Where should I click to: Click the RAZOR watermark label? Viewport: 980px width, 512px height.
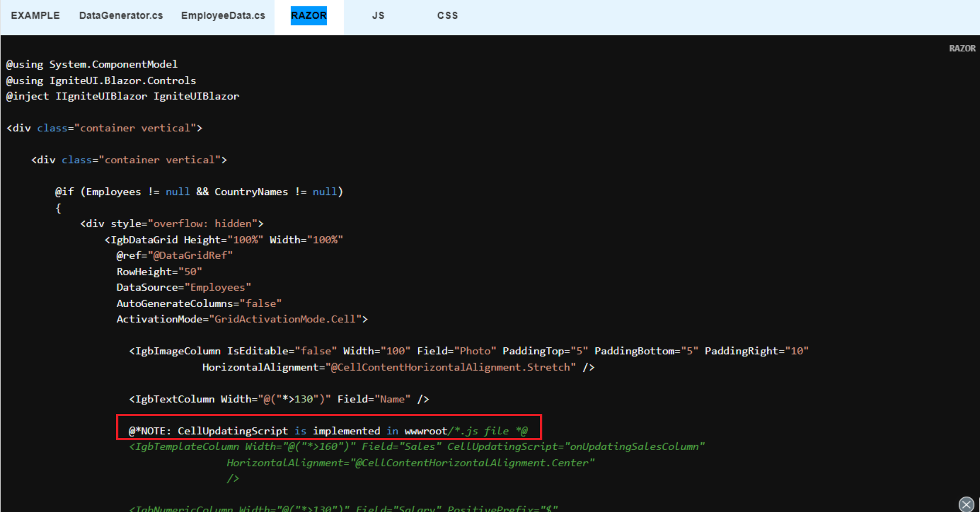(962, 48)
